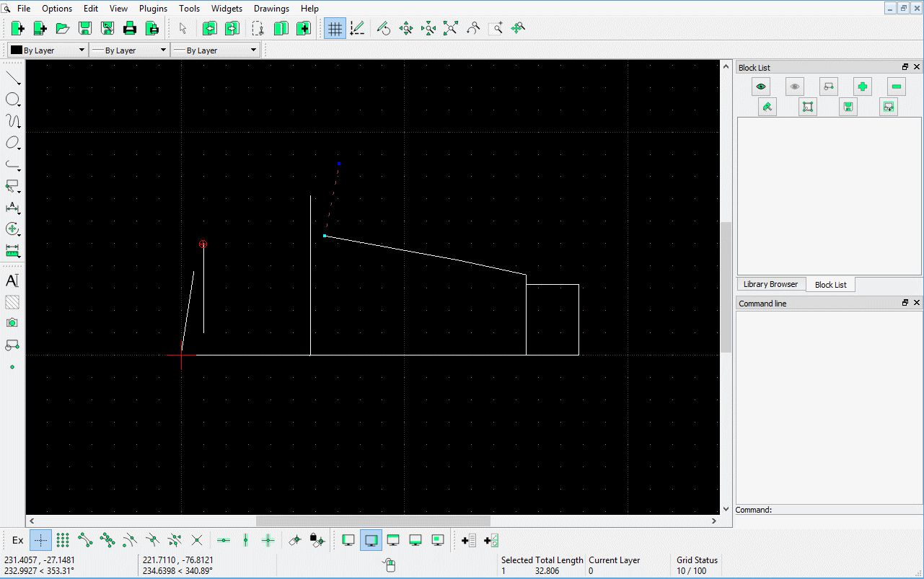924x579 pixels.
Task: Click the Print icon in toolbar
Action: (130, 28)
